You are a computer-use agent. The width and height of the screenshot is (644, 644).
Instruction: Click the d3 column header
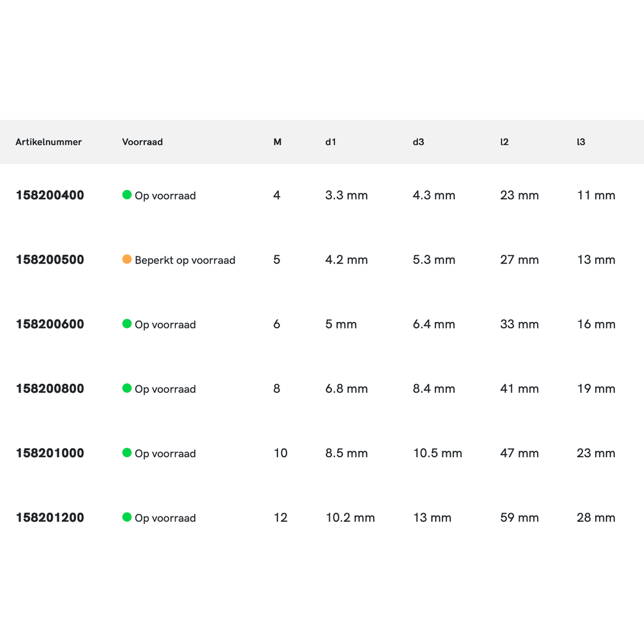pos(419,142)
